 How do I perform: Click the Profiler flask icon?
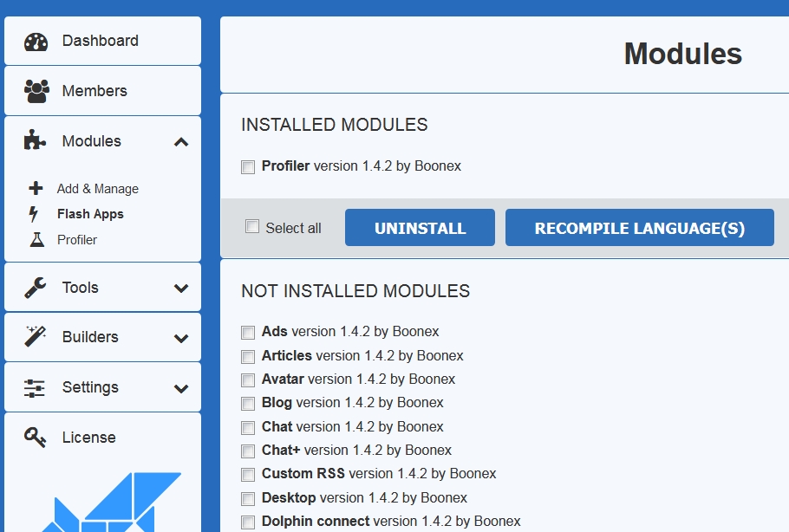(x=36, y=240)
